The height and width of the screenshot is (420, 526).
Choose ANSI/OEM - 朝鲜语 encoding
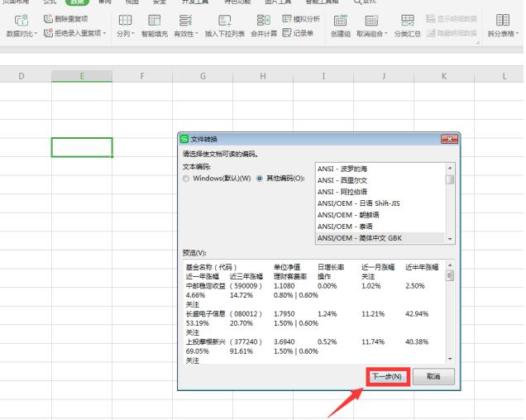[x=380, y=215]
